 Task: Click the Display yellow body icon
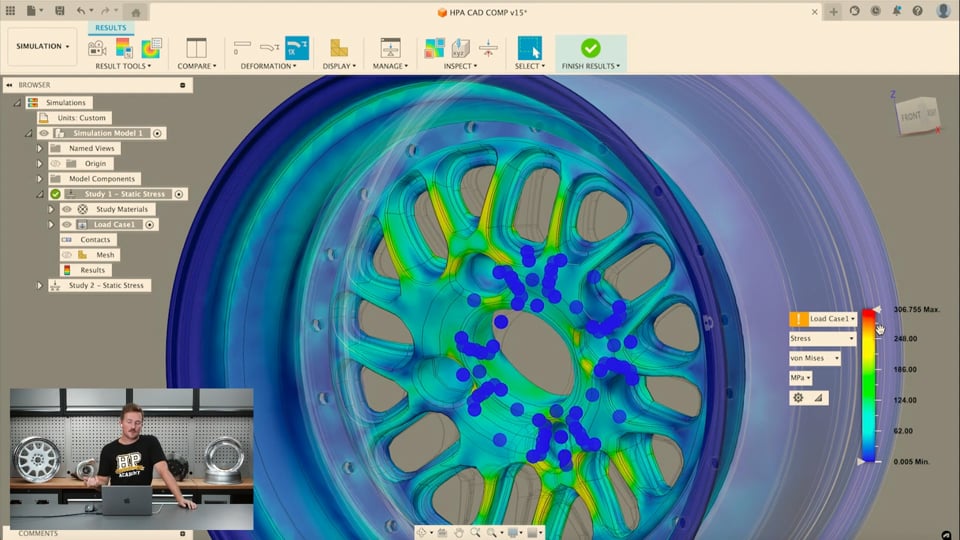(339, 48)
